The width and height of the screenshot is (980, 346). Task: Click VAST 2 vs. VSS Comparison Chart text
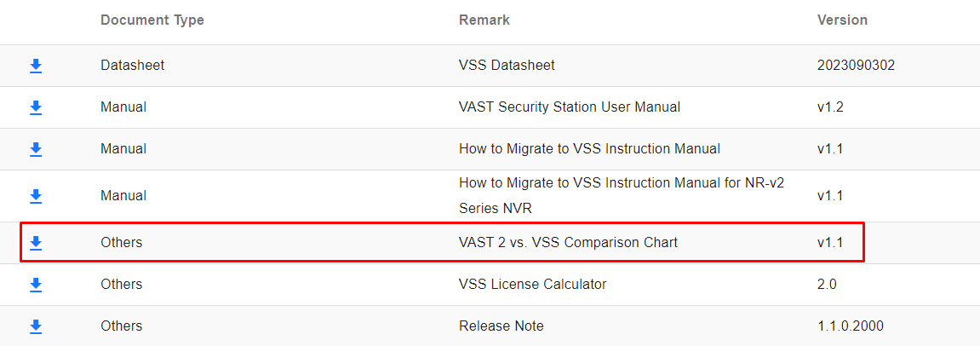pyautogui.click(x=568, y=242)
